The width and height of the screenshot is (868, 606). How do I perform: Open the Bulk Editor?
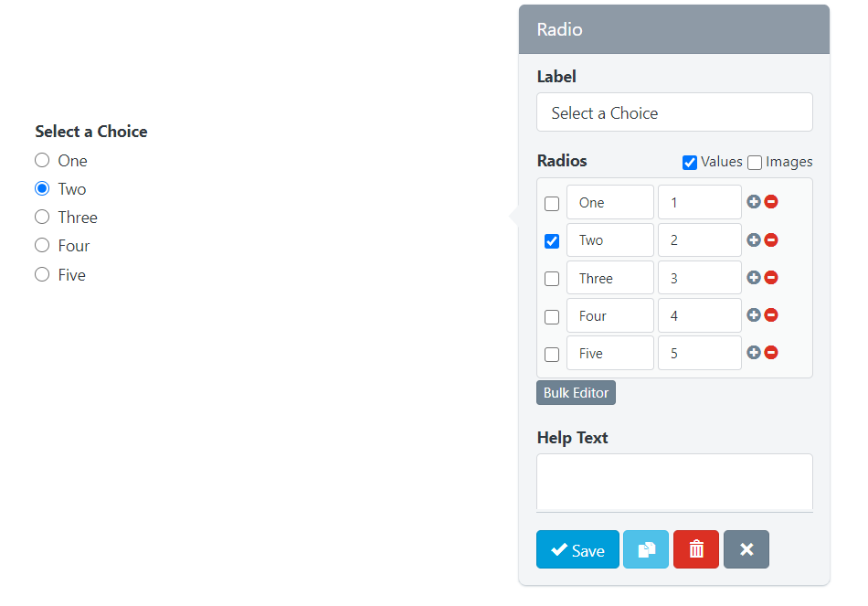tap(576, 393)
